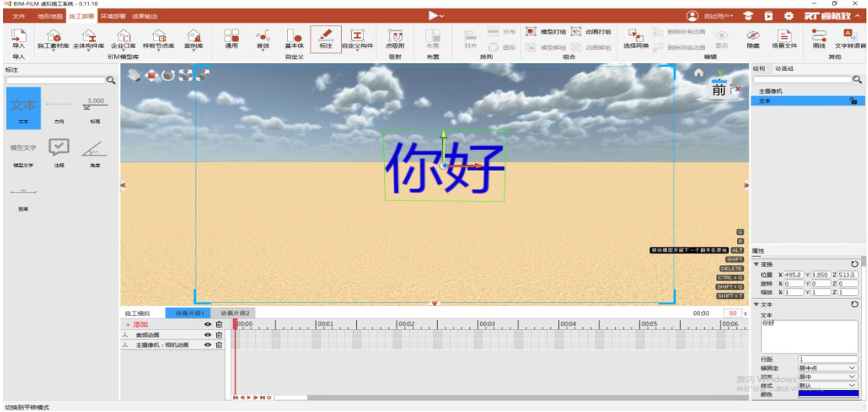
Task: Open the 样式 style dropdown
Action: (827, 385)
